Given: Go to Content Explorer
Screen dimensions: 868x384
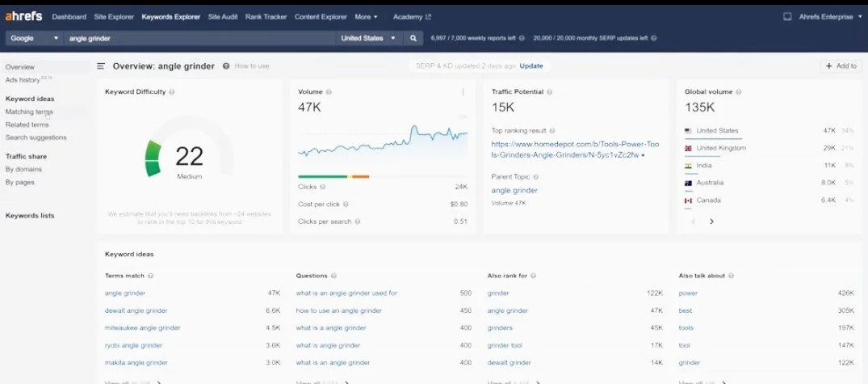Looking at the screenshot, I should pyautogui.click(x=321, y=17).
